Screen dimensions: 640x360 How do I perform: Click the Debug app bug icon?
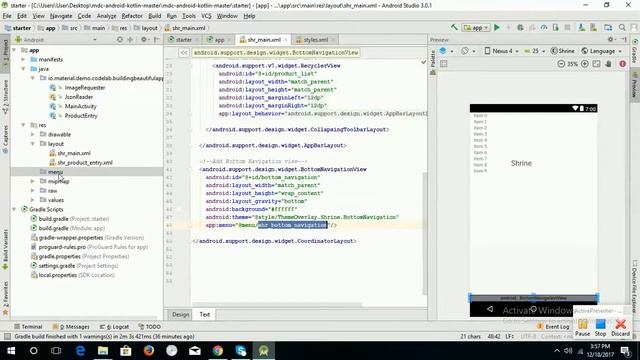coord(520,27)
